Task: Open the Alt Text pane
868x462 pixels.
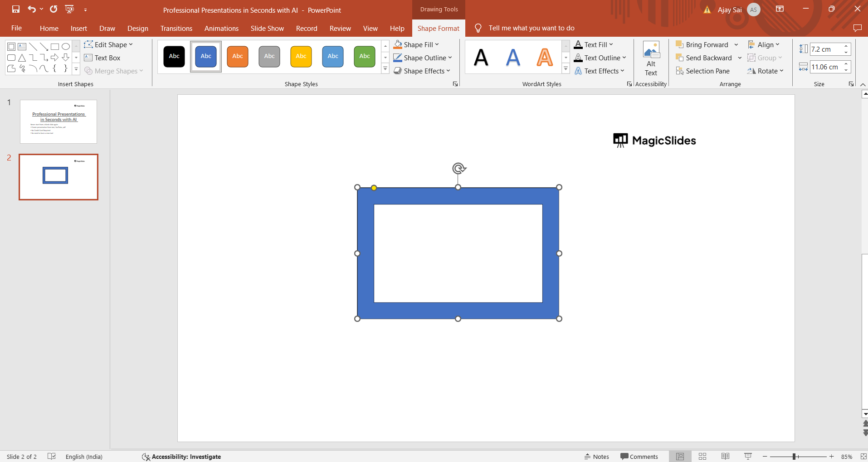Action: [651, 59]
